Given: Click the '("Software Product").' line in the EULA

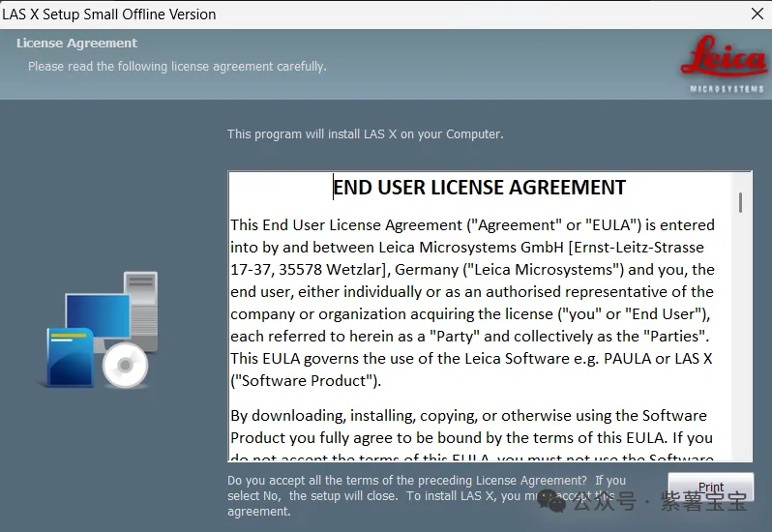Looking at the screenshot, I should tap(306, 380).
